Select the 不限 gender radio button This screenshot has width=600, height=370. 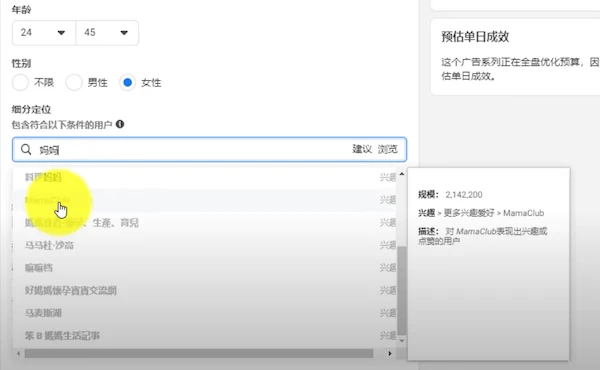20,82
